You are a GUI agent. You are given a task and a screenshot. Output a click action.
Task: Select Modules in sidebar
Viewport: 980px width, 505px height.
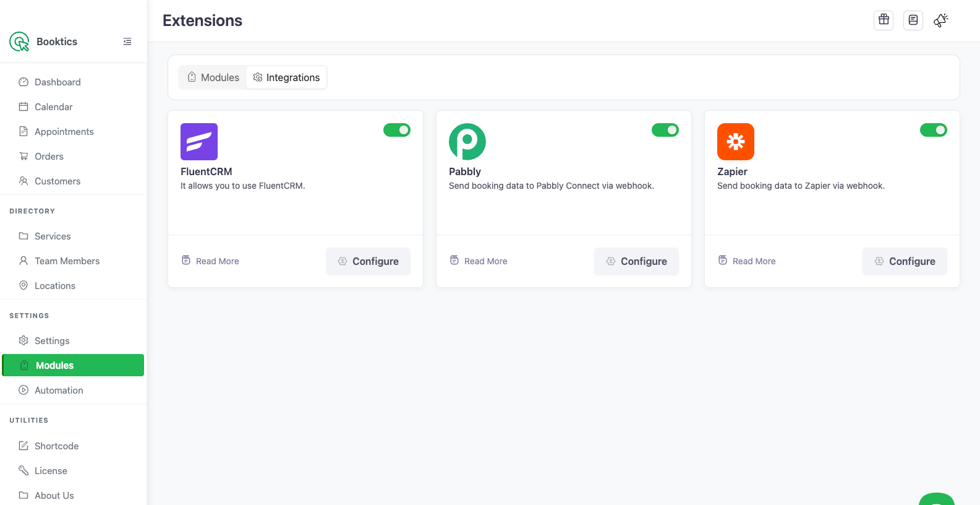click(73, 365)
